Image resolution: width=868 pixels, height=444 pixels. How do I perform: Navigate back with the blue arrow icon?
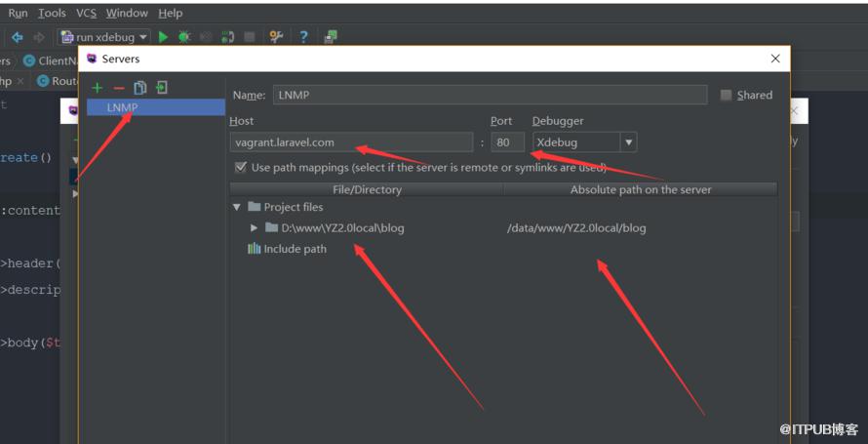[18, 37]
